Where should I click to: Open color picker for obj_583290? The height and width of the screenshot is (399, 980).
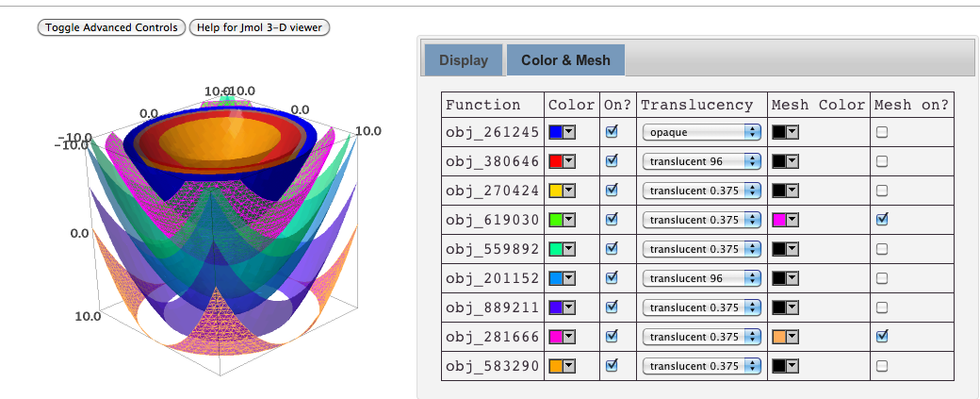(562, 366)
